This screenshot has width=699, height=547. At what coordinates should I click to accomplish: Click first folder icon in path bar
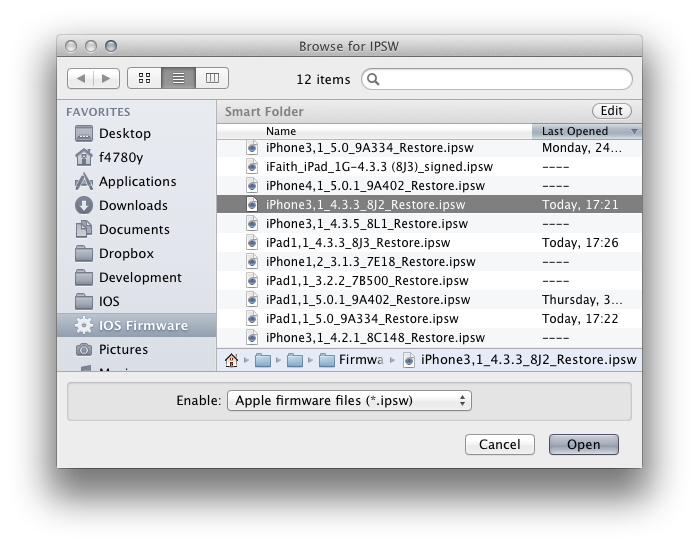click(263, 360)
